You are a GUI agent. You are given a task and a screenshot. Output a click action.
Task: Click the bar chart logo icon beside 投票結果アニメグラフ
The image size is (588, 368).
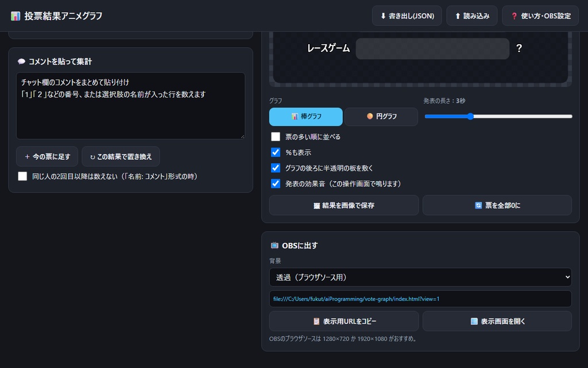click(16, 16)
